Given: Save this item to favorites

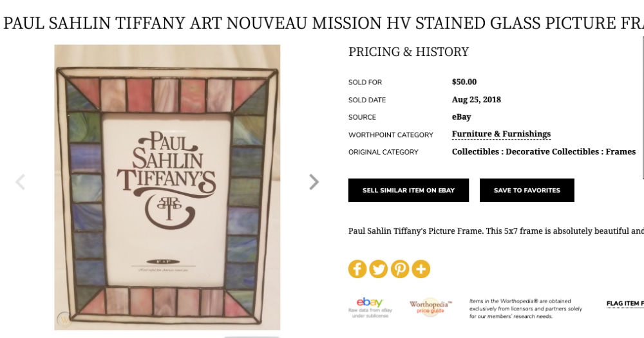Looking at the screenshot, I should coord(526,191).
